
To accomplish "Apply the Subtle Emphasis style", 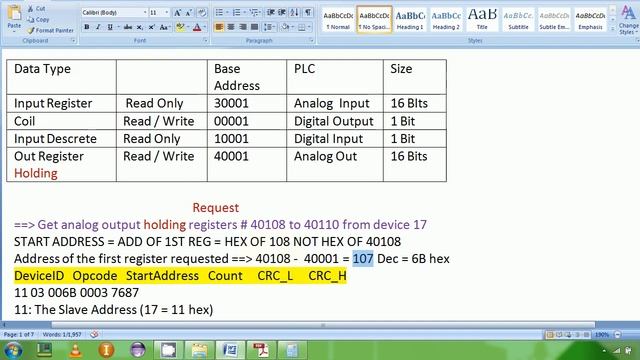I will (x=554, y=20).
